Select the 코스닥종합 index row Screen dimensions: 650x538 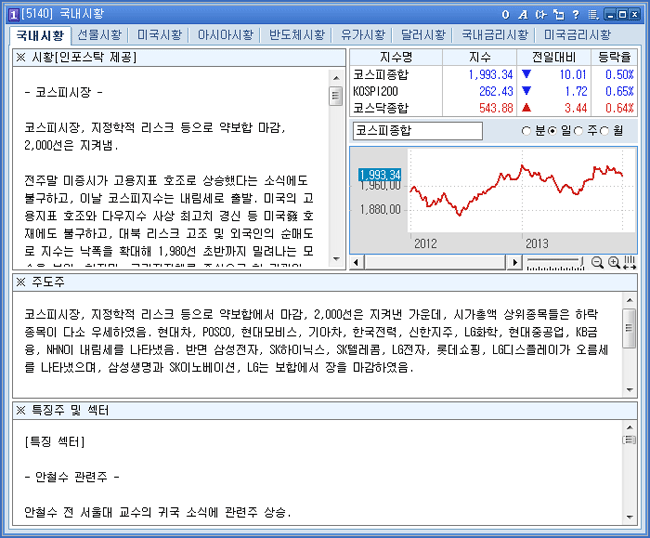[x=382, y=107]
